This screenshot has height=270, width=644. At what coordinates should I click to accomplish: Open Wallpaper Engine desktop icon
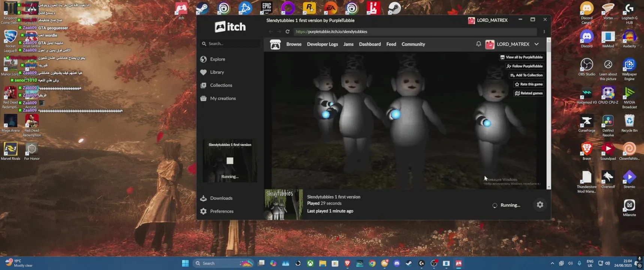click(x=629, y=70)
